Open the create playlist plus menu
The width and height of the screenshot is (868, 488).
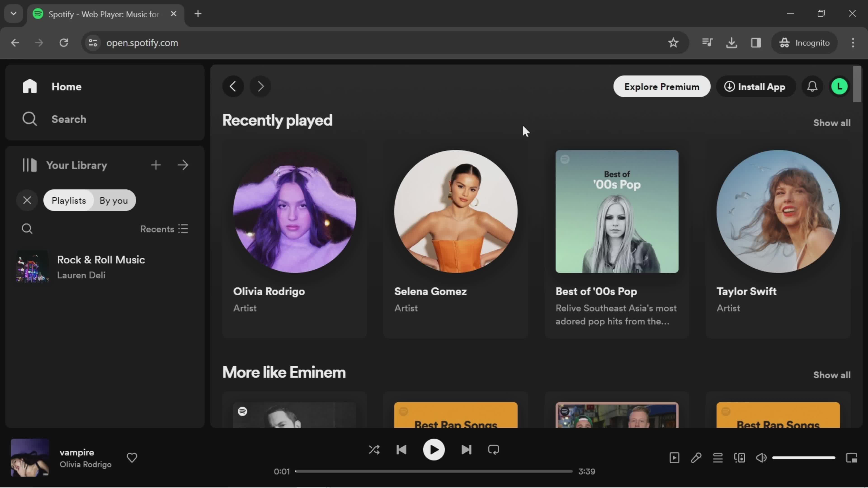(x=156, y=165)
